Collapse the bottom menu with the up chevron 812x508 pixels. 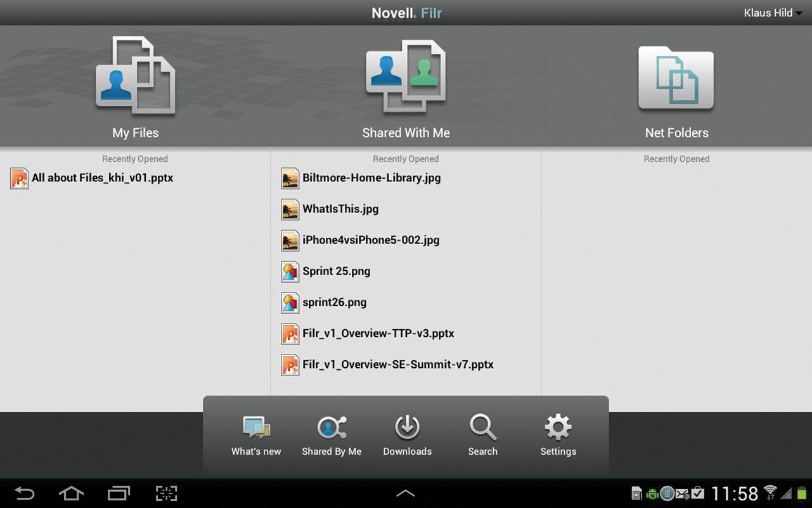click(x=406, y=493)
